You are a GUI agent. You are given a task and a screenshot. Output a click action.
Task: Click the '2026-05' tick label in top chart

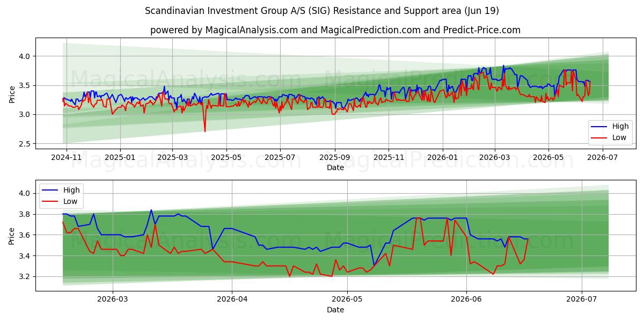548,157
